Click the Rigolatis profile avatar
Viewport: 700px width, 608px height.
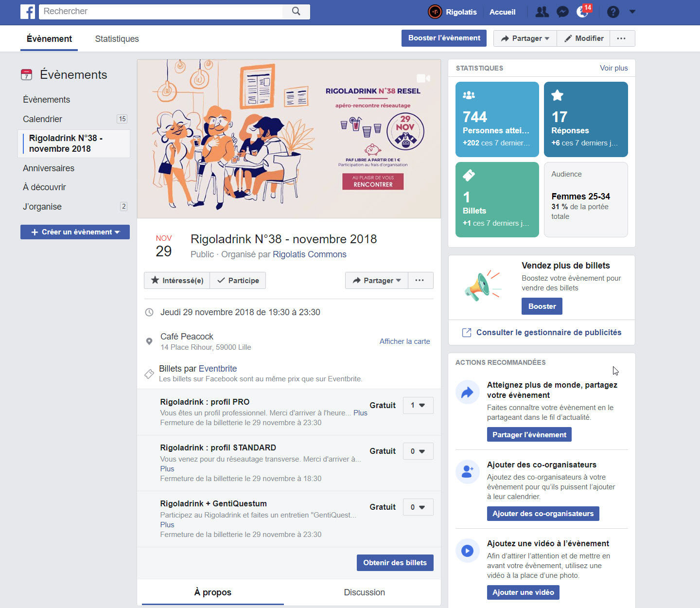[435, 12]
